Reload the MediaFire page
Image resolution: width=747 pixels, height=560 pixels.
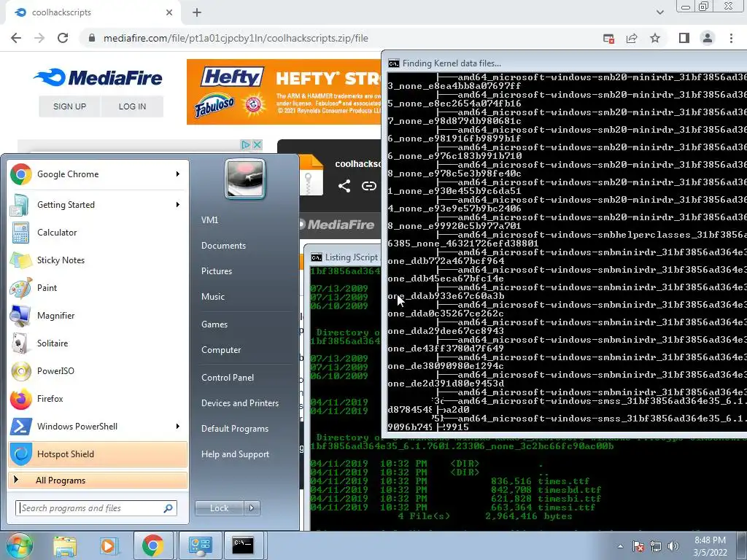[63, 38]
